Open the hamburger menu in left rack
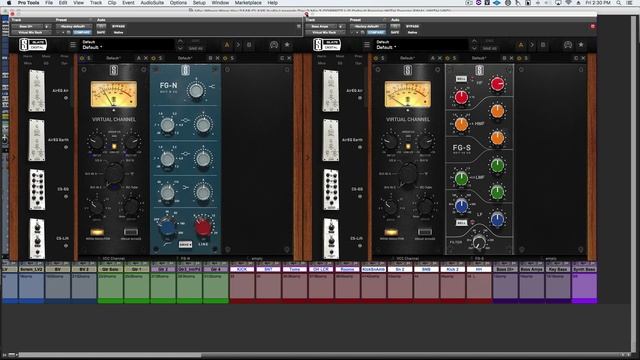Image resolution: width=640 pixels, height=360 pixels. pyautogui.click(x=73, y=45)
